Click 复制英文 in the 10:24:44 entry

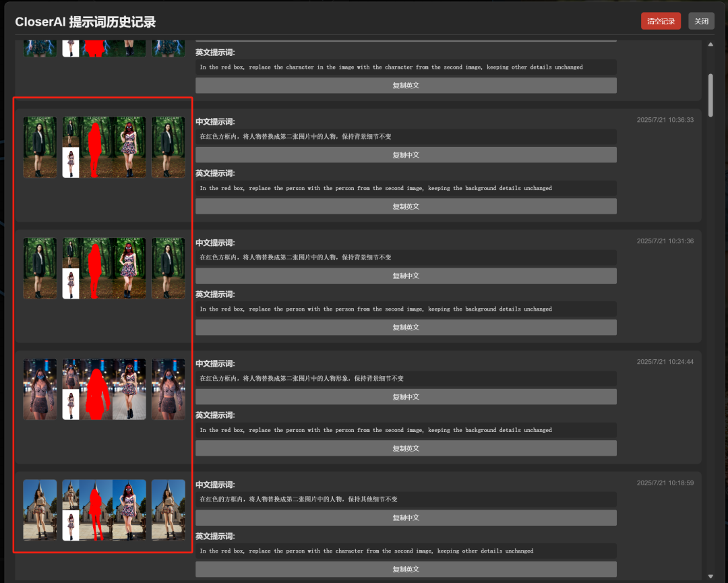406,448
